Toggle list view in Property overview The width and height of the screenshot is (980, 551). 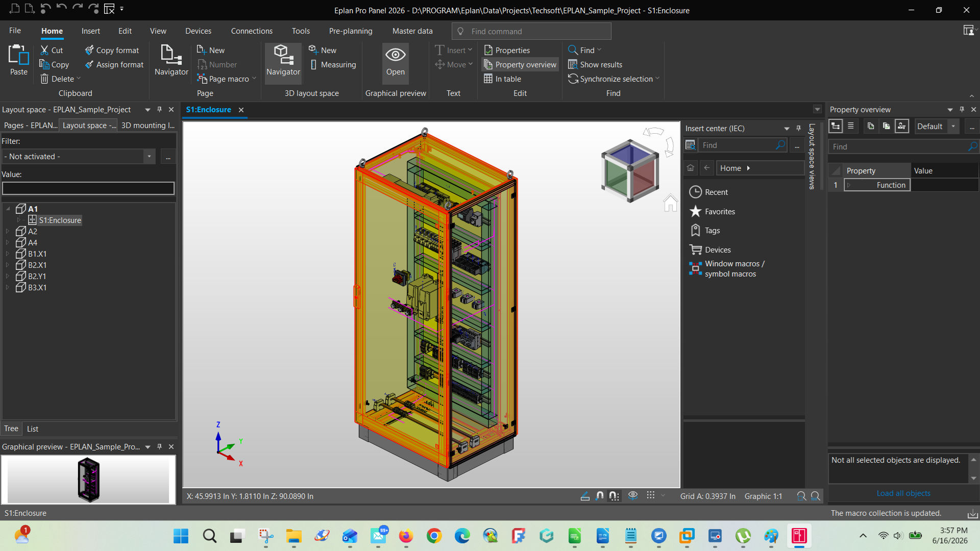[851, 126]
